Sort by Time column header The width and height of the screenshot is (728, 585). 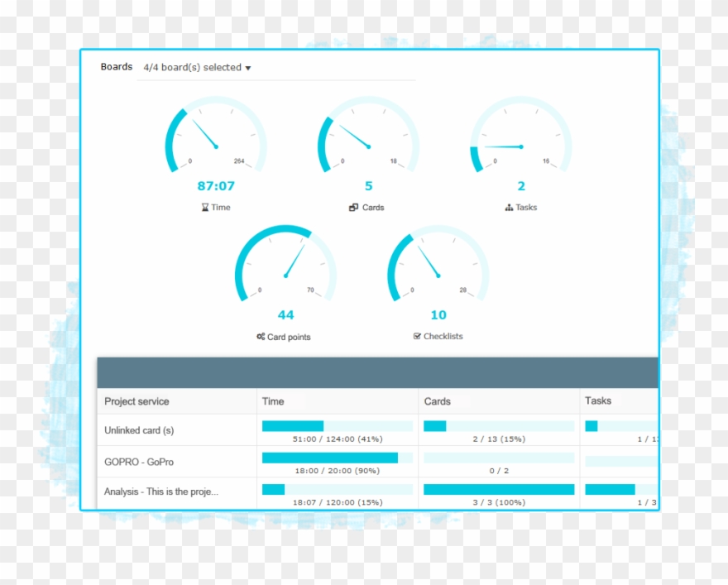(x=273, y=401)
